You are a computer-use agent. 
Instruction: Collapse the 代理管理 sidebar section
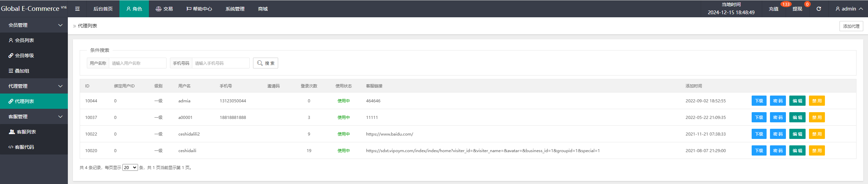pos(34,86)
